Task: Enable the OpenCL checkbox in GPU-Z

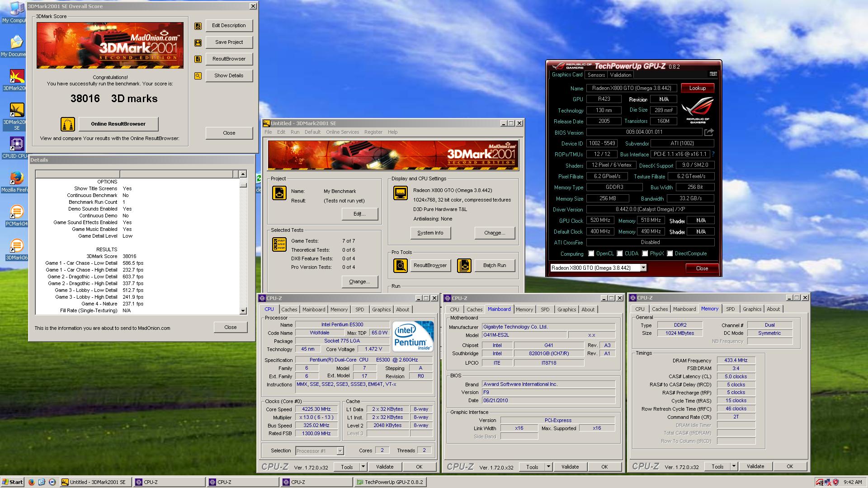Action: [x=591, y=253]
